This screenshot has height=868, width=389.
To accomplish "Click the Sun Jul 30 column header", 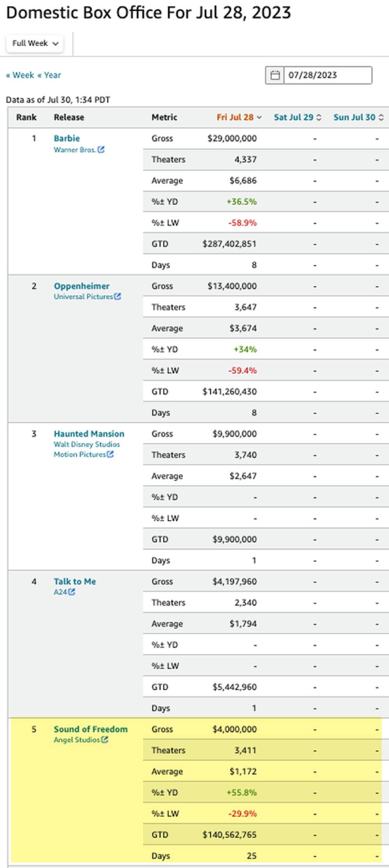I will coord(354,117).
